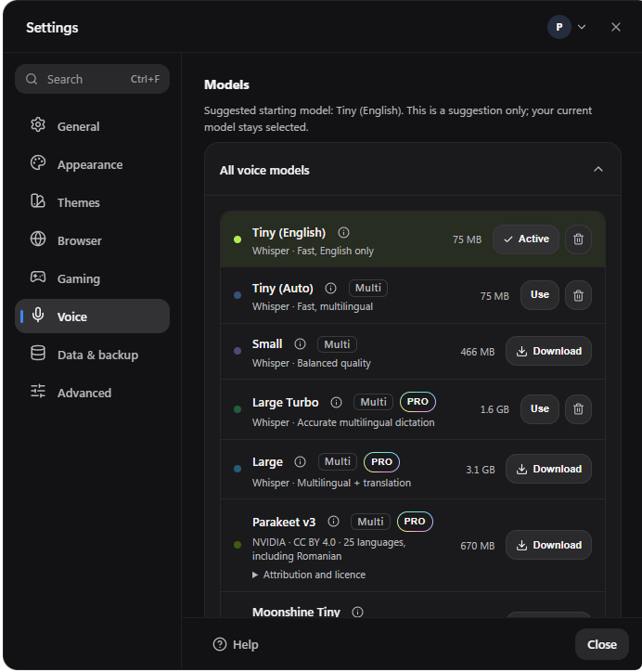The image size is (642, 672).
Task: Open the General settings section
Action: tap(92, 126)
